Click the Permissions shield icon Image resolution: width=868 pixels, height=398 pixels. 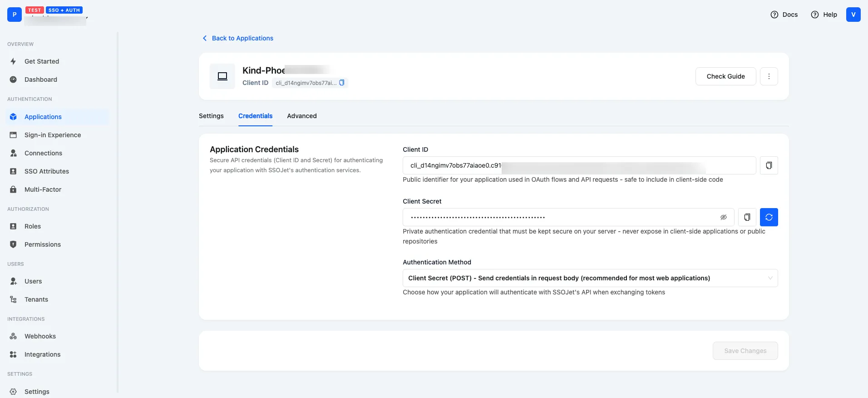[x=13, y=244]
